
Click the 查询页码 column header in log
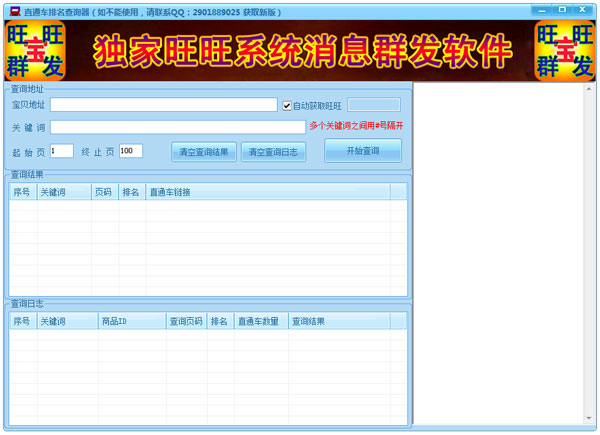tap(186, 322)
